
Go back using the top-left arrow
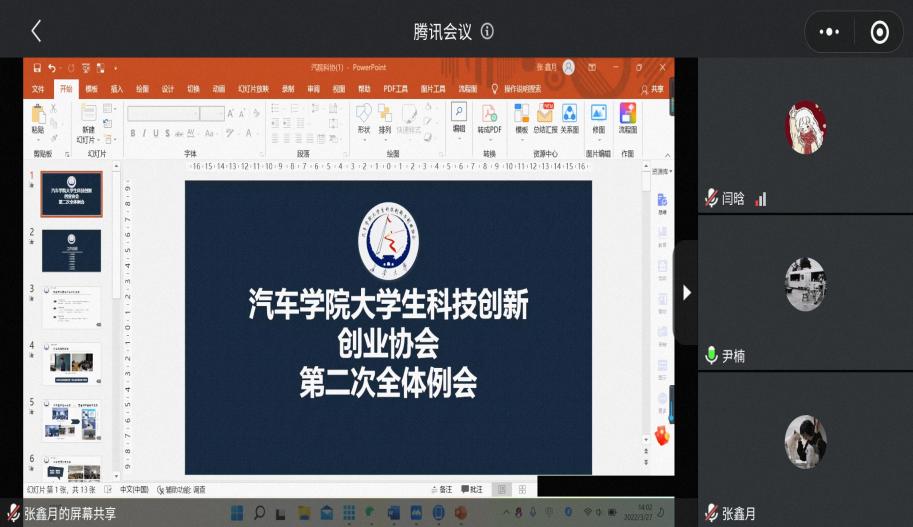[x=36, y=31]
